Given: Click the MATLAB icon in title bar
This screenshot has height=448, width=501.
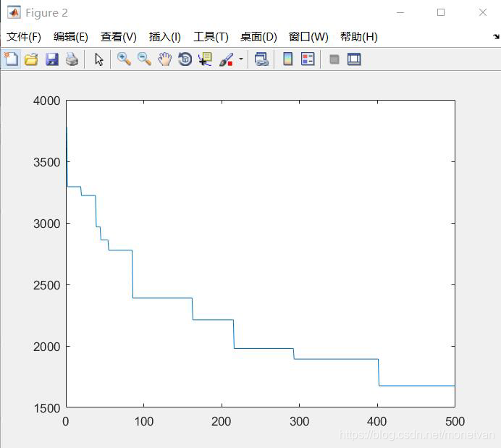Looking at the screenshot, I should coord(14,12).
